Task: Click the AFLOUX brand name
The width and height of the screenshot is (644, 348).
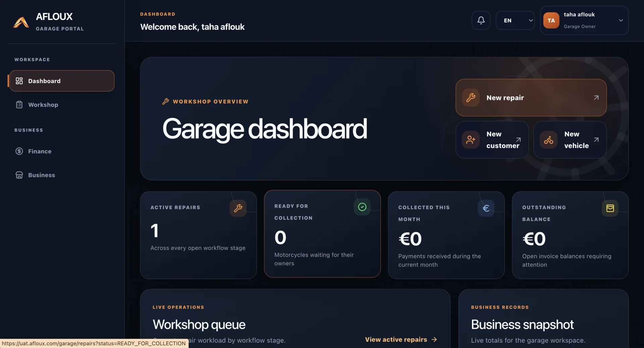Action: click(x=54, y=16)
